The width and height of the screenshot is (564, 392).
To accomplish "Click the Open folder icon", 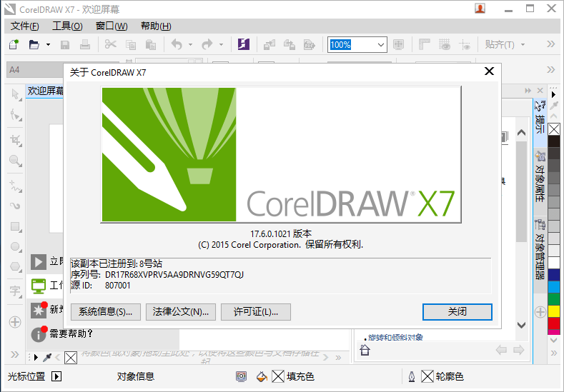I will tap(34, 44).
